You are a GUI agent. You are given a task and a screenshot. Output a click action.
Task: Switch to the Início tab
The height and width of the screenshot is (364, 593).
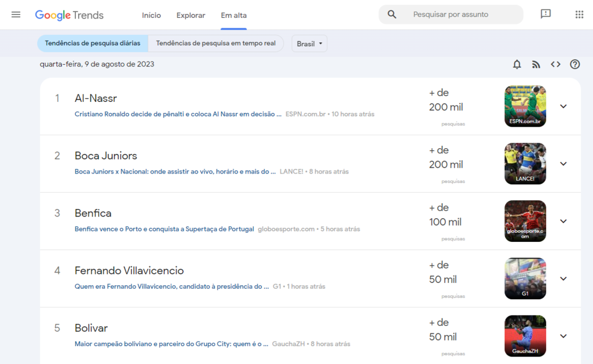point(151,15)
